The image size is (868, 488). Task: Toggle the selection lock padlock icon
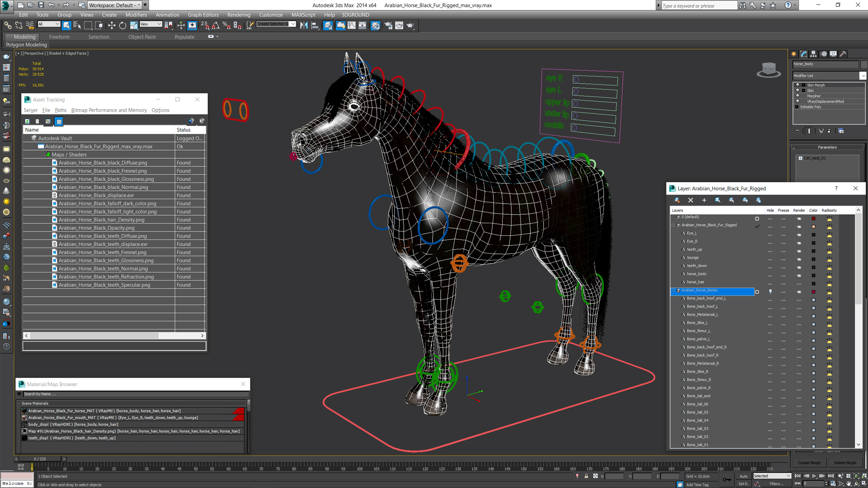[586, 476]
